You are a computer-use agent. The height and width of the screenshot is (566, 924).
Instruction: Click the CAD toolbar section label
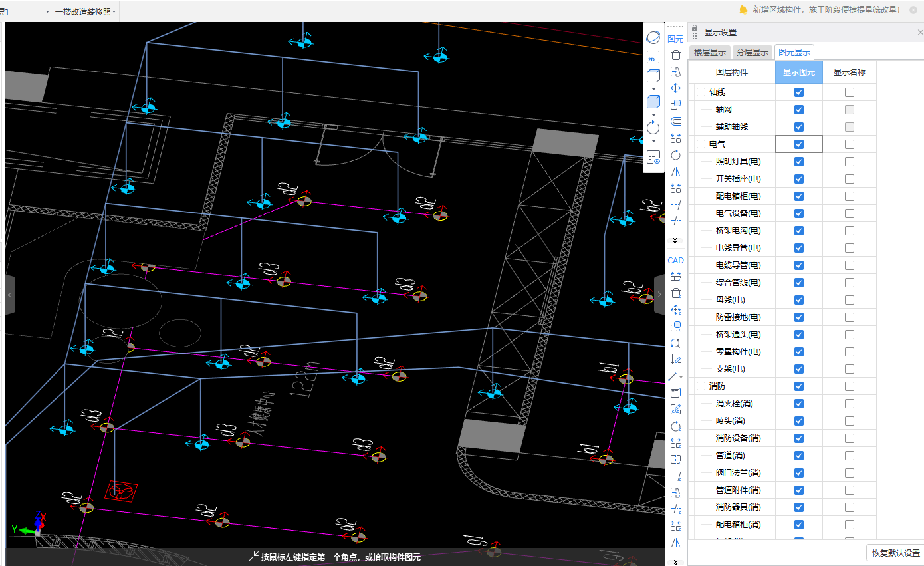(675, 260)
